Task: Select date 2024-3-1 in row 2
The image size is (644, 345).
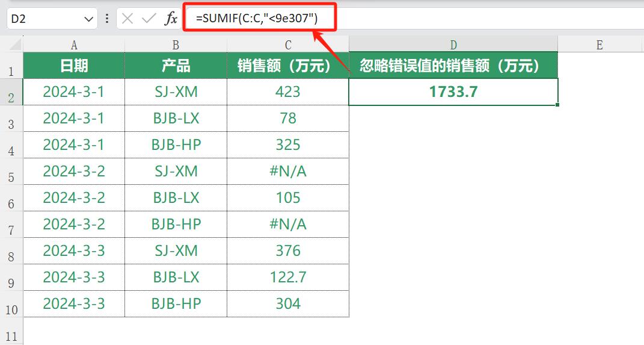Action: tap(74, 92)
